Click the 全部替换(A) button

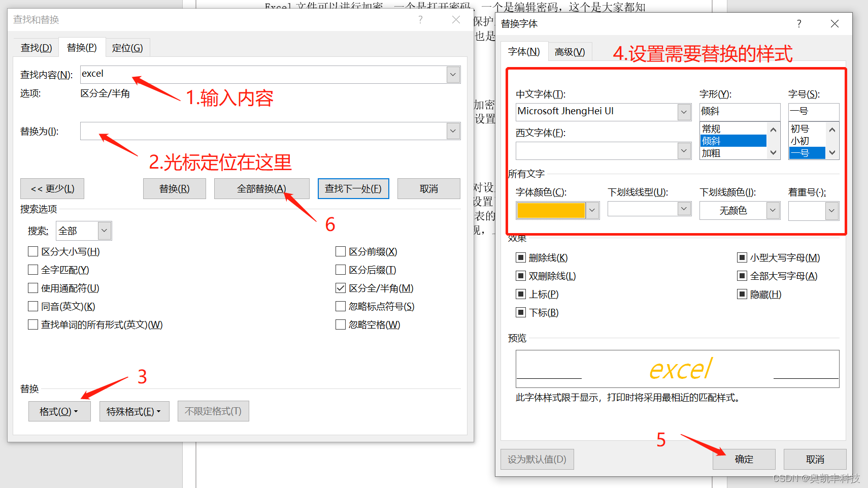[x=261, y=189]
